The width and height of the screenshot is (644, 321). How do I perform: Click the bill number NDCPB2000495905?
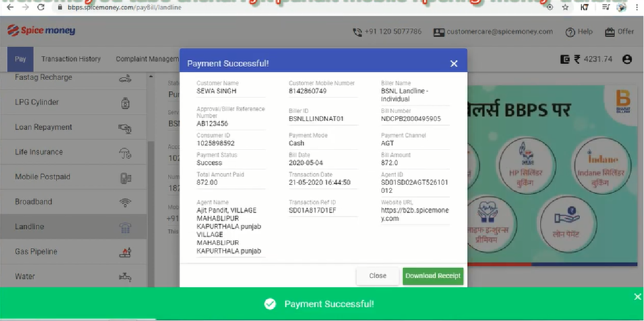[411, 118]
